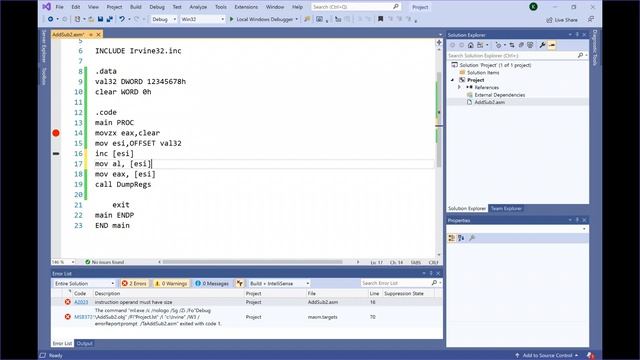The width and height of the screenshot is (640, 360).
Task: Click Show All Files icon in Solution Explorer
Action: 530,45
